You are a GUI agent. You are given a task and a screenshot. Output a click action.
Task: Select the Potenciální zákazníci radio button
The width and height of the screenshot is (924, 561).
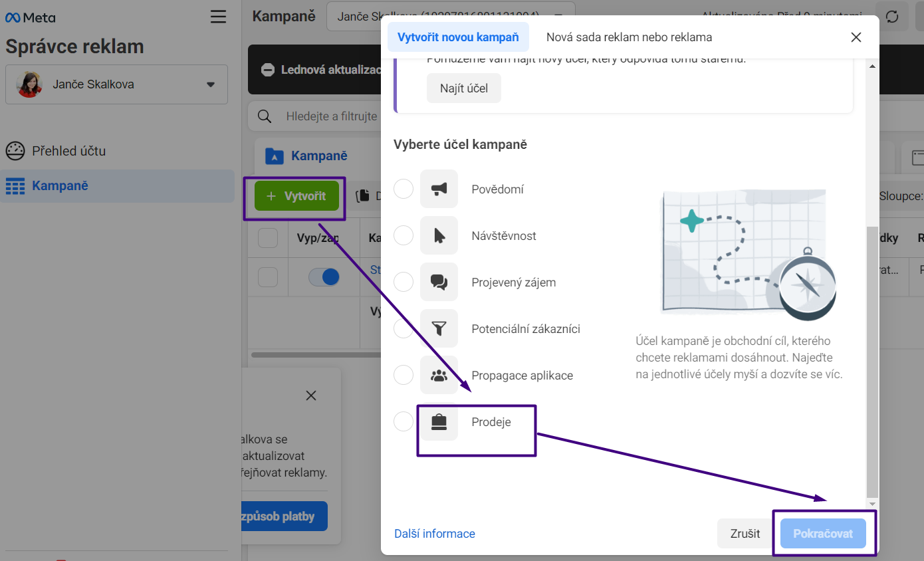click(x=404, y=329)
